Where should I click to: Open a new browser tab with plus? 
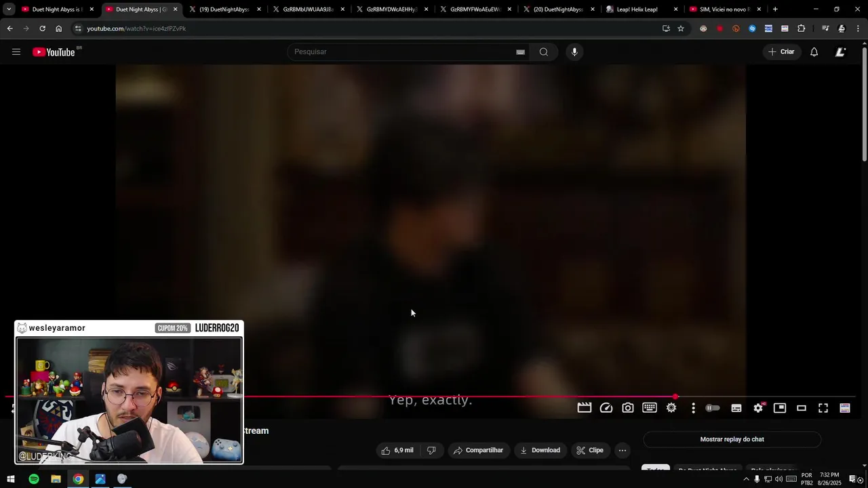775,9
